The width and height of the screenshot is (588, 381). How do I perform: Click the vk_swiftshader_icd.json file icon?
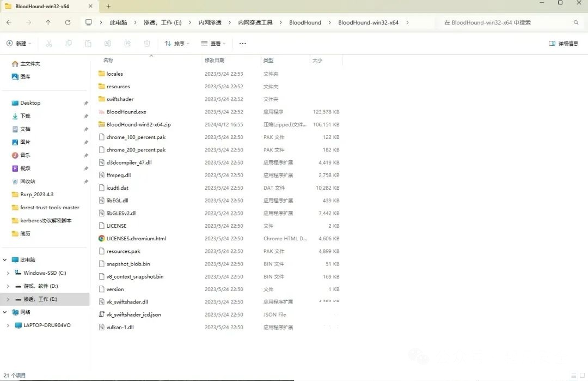tap(101, 315)
